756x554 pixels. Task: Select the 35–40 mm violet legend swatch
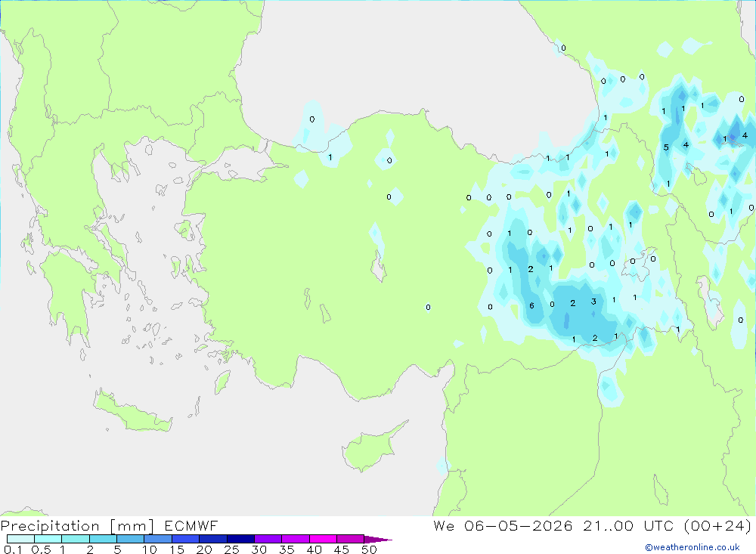(x=296, y=539)
